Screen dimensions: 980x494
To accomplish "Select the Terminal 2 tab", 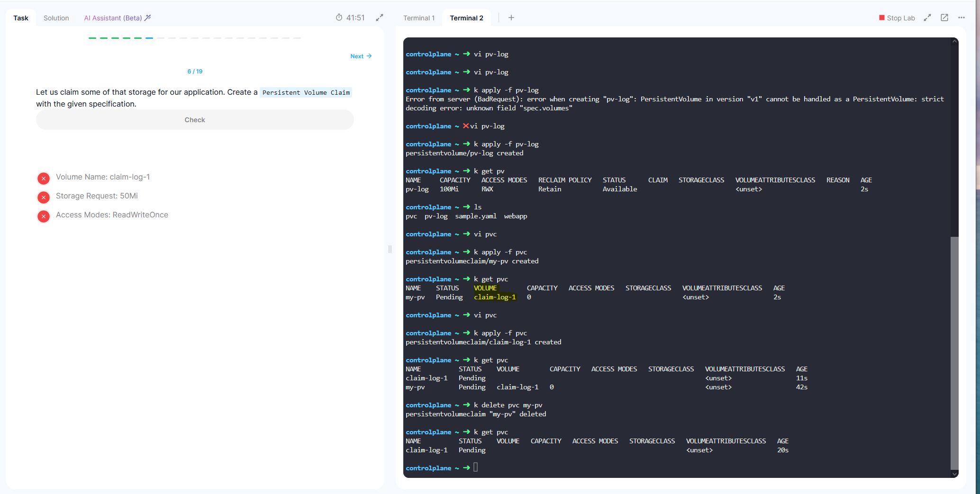I will (x=466, y=18).
